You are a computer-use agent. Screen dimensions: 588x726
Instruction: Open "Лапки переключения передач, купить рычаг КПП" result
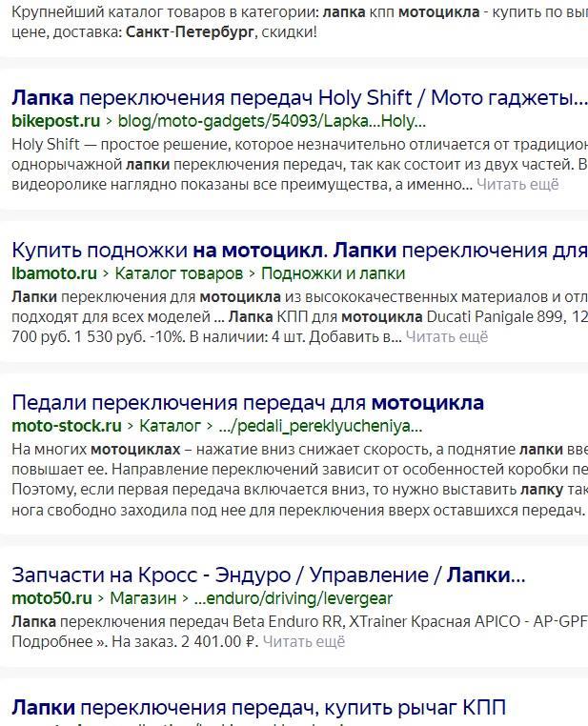click(258, 708)
